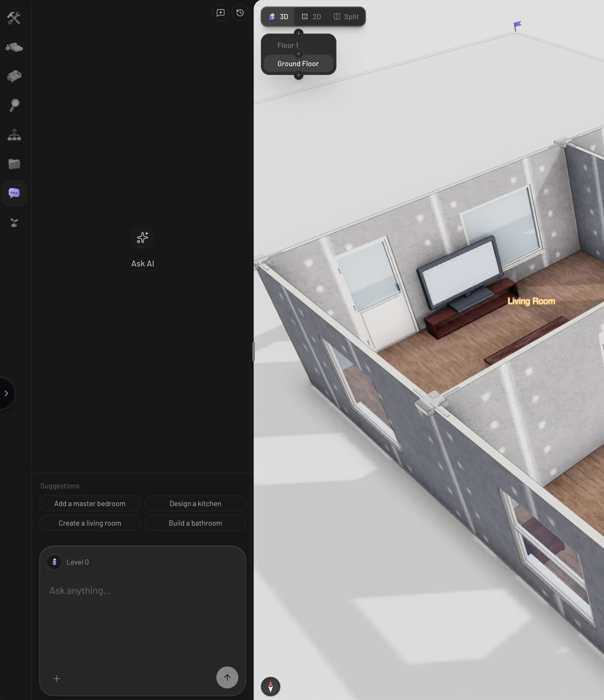Viewport: 604px width, 700px height.
Task: Add a level between Floor 1 and Ground Floor
Action: (x=298, y=54)
